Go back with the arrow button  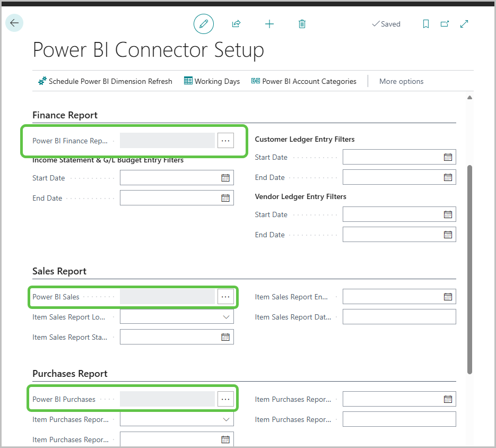(x=14, y=23)
